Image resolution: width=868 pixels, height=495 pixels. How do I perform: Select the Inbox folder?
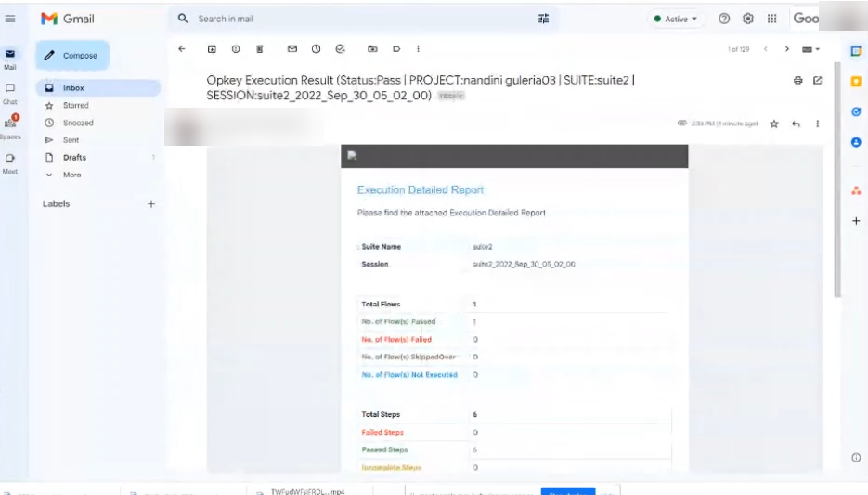coord(98,88)
